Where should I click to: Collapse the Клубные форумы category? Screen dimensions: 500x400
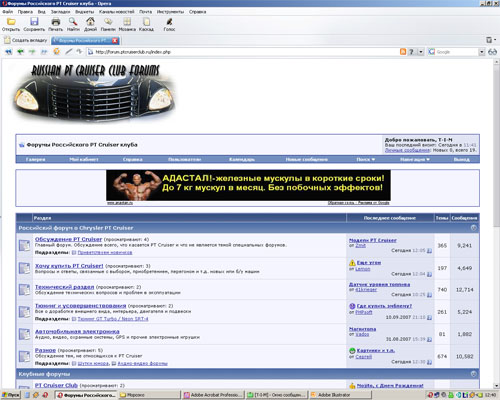[x=474, y=374]
